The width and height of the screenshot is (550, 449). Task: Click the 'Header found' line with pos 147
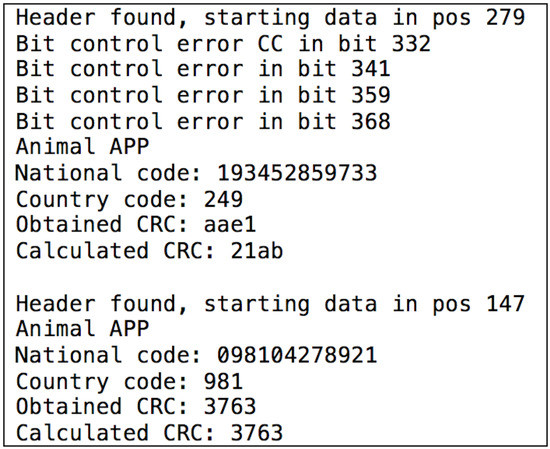click(270, 304)
